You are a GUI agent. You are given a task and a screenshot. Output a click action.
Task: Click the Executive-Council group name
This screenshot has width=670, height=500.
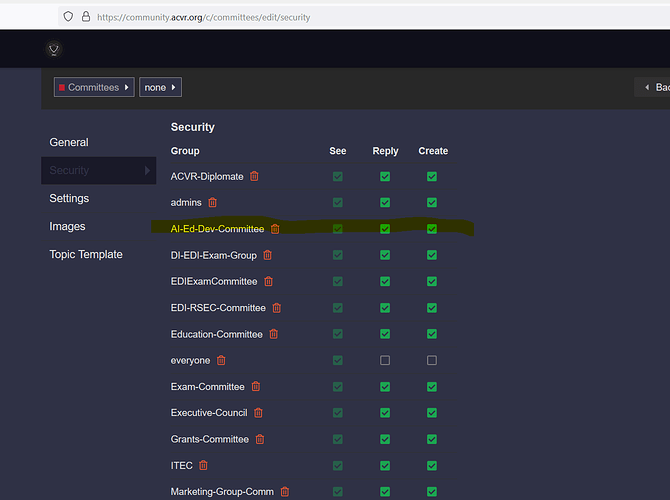pyautogui.click(x=209, y=413)
